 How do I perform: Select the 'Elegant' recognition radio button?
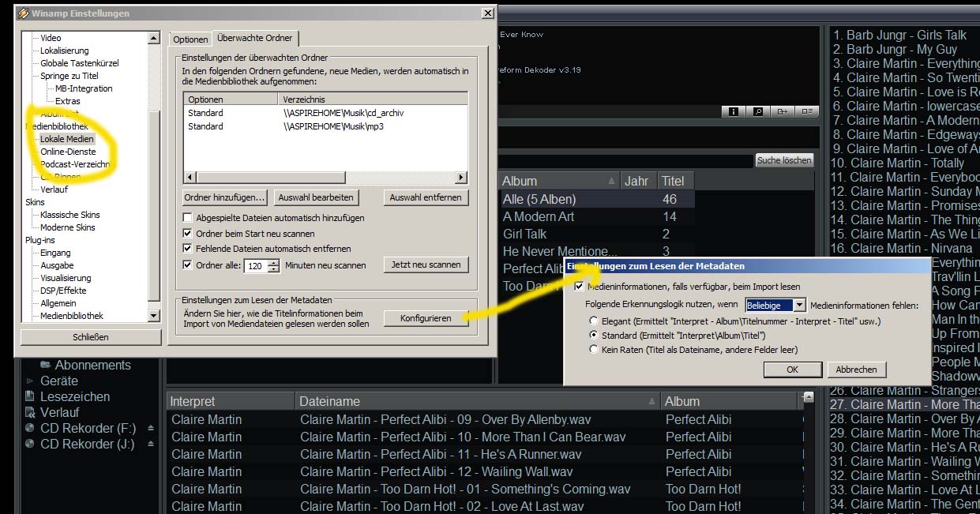point(594,321)
